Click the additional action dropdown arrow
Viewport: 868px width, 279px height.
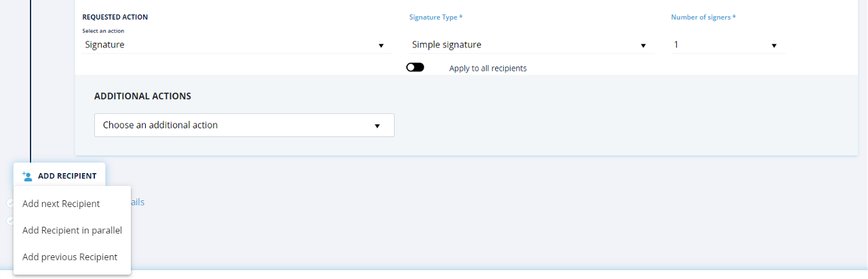click(x=377, y=126)
